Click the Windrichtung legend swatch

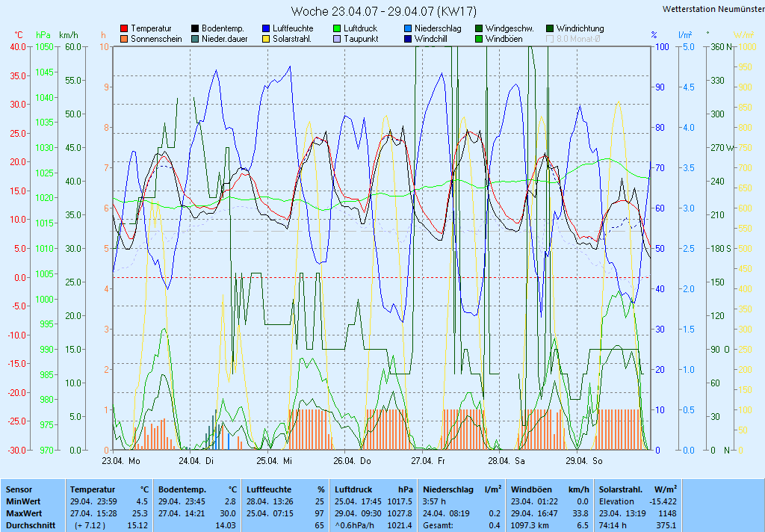click(x=550, y=29)
